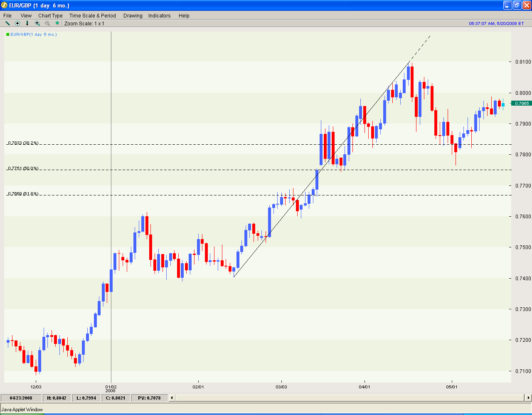This screenshot has height=415, width=532.
Task: Close the EUR/GBP chart window
Action: 527,5
